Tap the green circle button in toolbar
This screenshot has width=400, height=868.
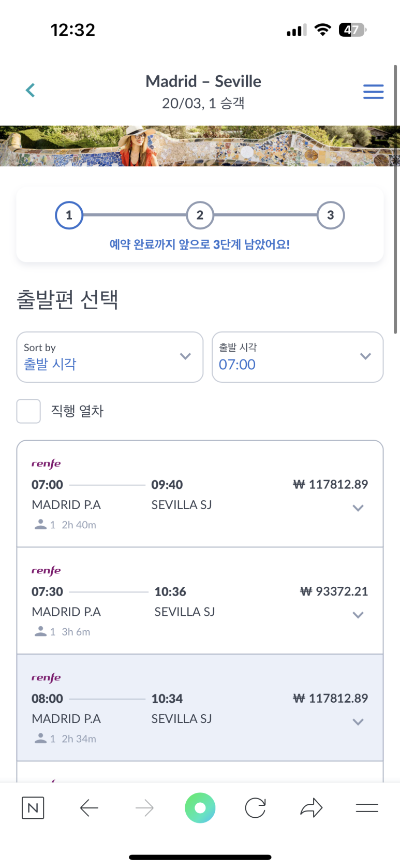(x=200, y=807)
